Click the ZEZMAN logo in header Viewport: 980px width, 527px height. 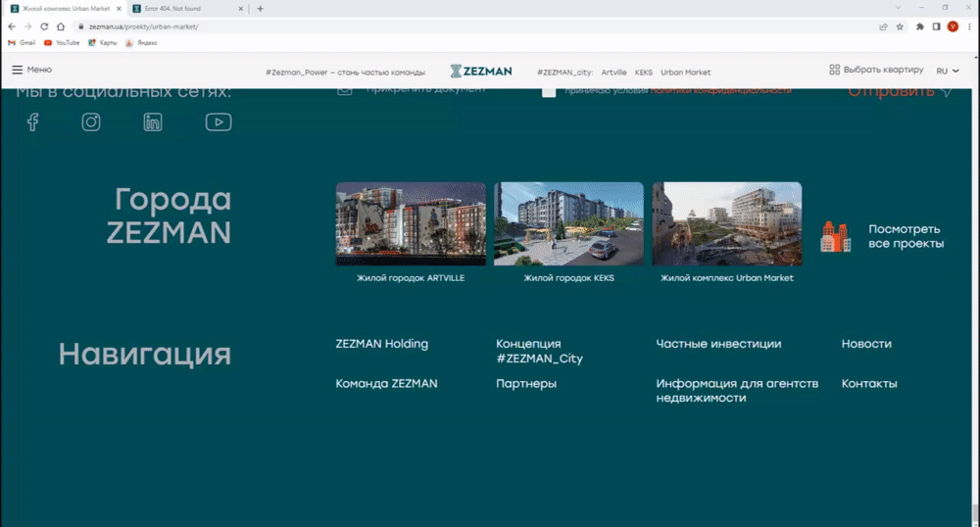pyautogui.click(x=481, y=72)
